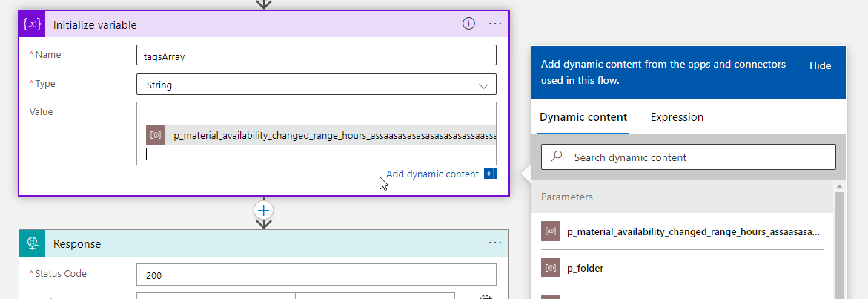Click the Status Code field with 200
The height and width of the screenshot is (299, 868).
point(316,275)
